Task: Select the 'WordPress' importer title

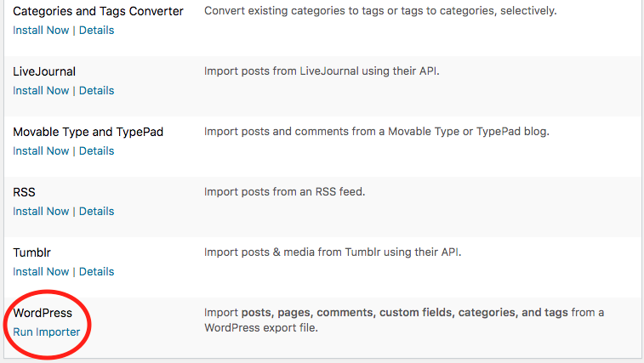Action: click(x=43, y=313)
